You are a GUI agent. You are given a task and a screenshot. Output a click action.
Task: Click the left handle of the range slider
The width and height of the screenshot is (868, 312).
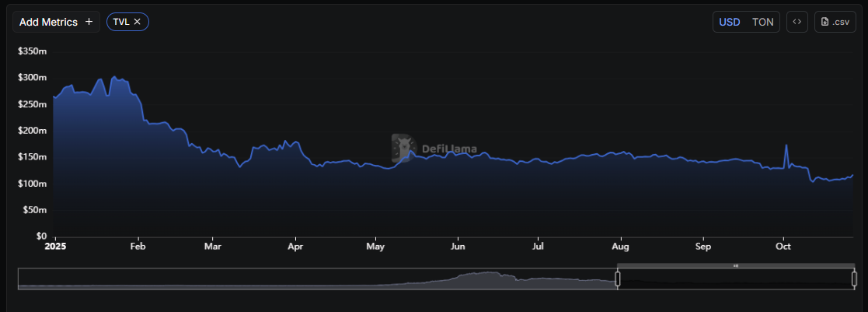click(618, 279)
